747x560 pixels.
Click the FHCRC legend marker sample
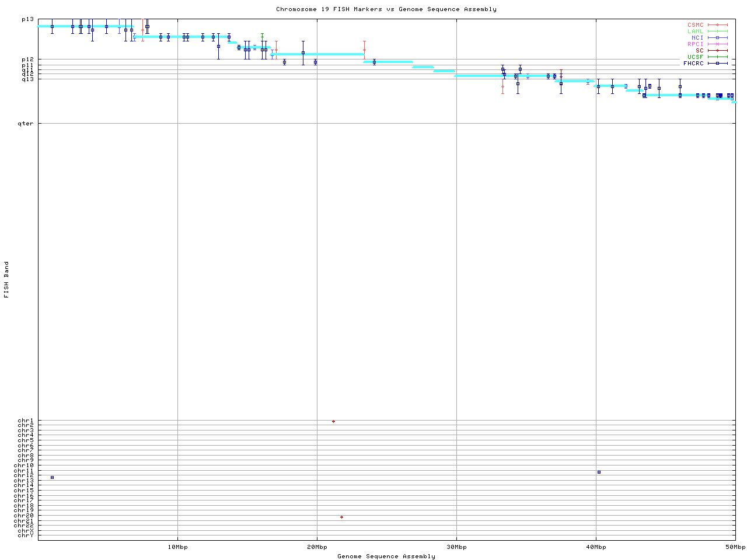click(717, 63)
